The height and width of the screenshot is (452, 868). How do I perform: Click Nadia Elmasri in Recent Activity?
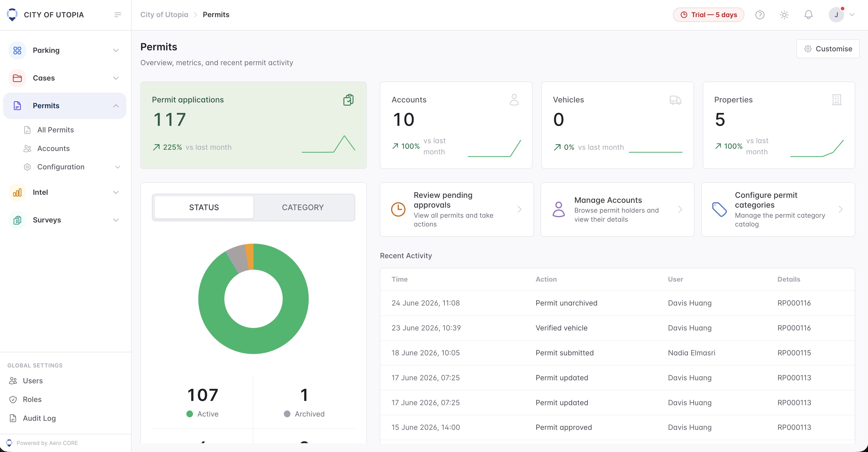(691, 353)
